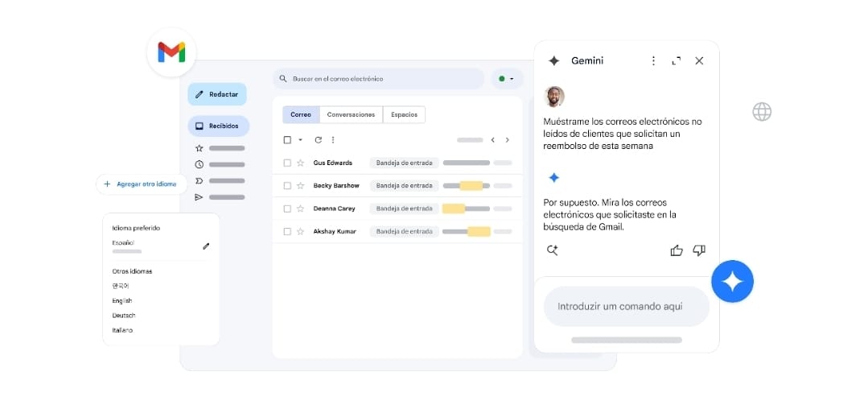
Task: Click the refresh icon in mail toolbar
Action: pos(318,140)
